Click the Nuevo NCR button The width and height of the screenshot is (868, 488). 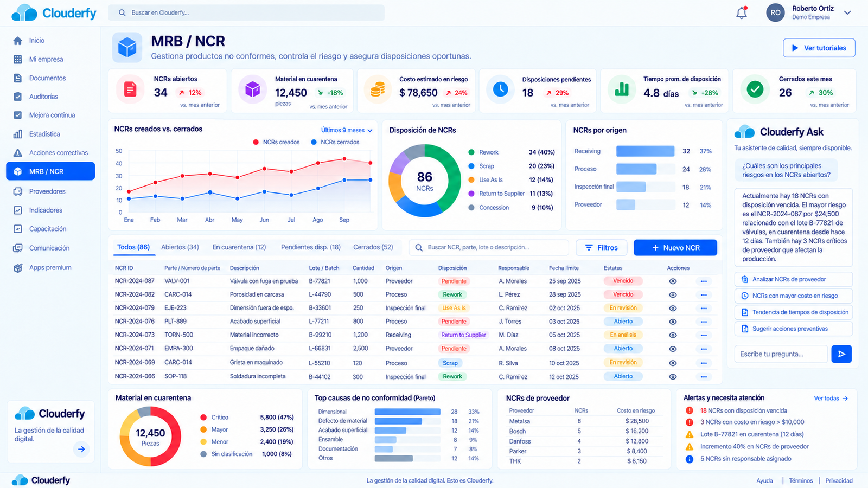pos(675,248)
